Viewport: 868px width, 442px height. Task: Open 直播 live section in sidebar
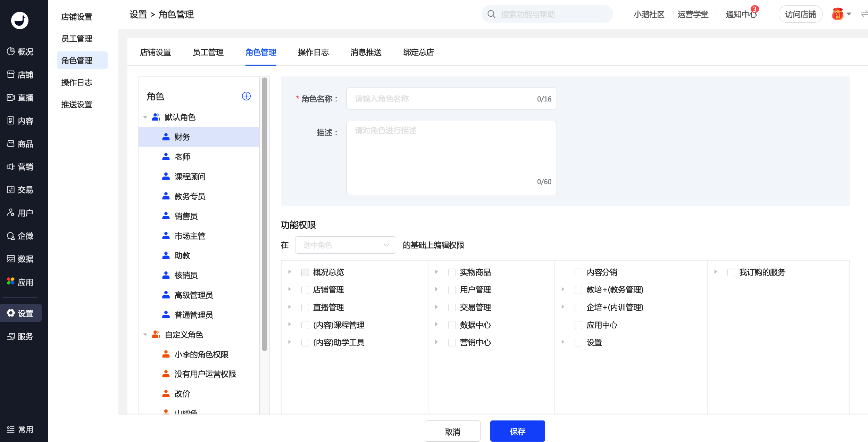click(20, 98)
